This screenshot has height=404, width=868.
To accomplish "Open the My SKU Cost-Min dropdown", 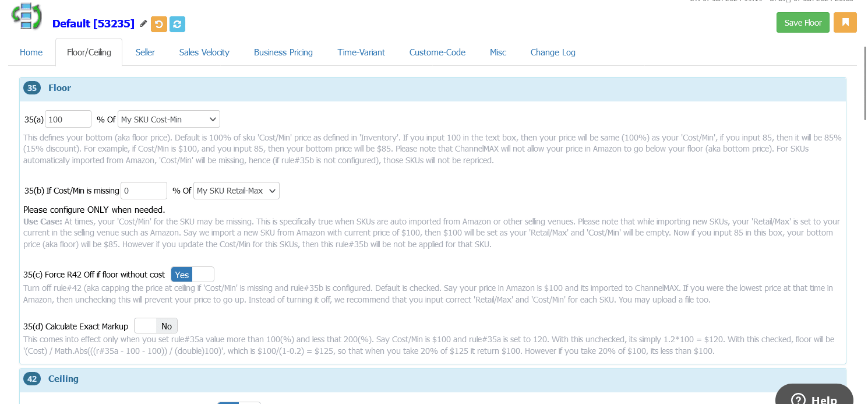I will pos(168,119).
